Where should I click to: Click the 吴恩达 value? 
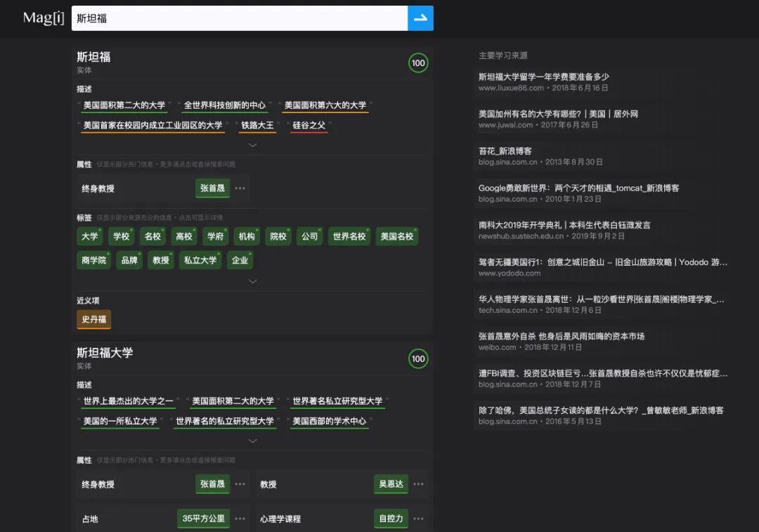pos(391,484)
